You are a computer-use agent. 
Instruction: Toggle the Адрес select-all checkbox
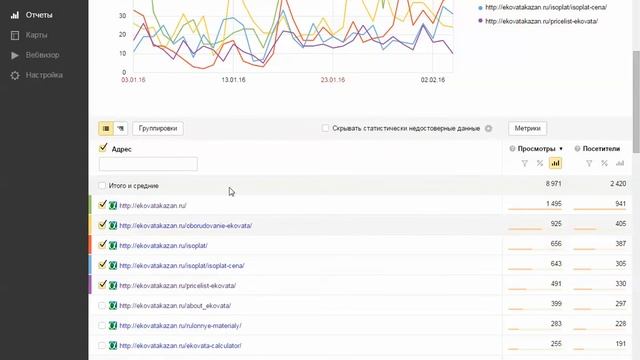coord(103,148)
